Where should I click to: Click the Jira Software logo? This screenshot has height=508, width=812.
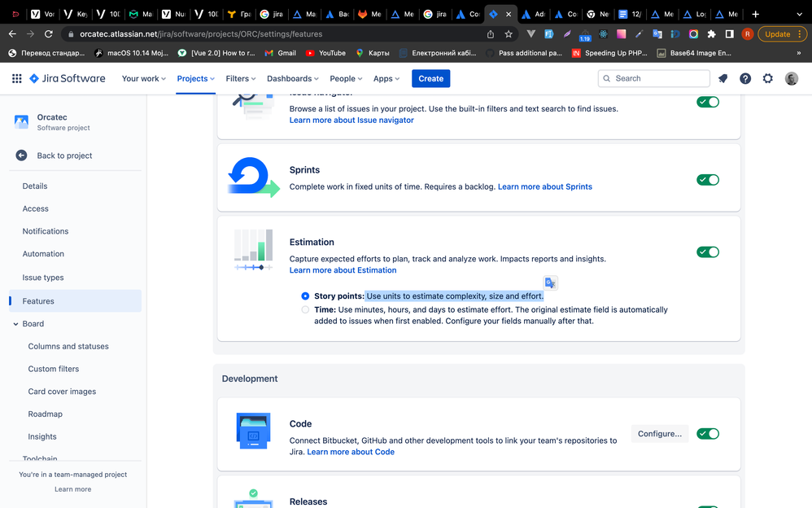point(68,78)
